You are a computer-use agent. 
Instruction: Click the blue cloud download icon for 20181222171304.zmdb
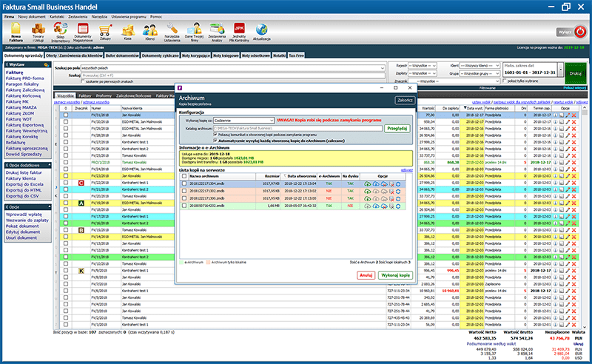(376, 184)
